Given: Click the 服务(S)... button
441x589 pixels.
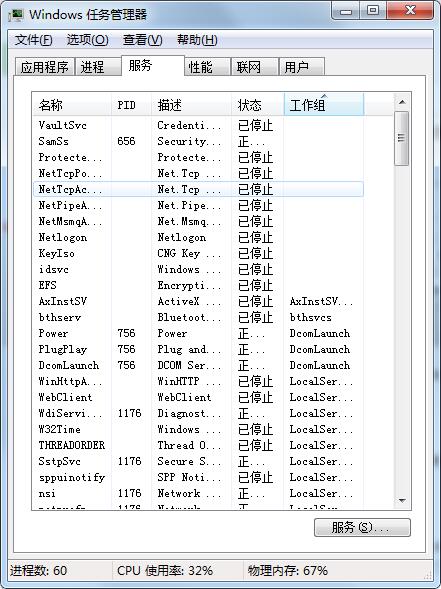Looking at the screenshot, I should click(362, 528).
